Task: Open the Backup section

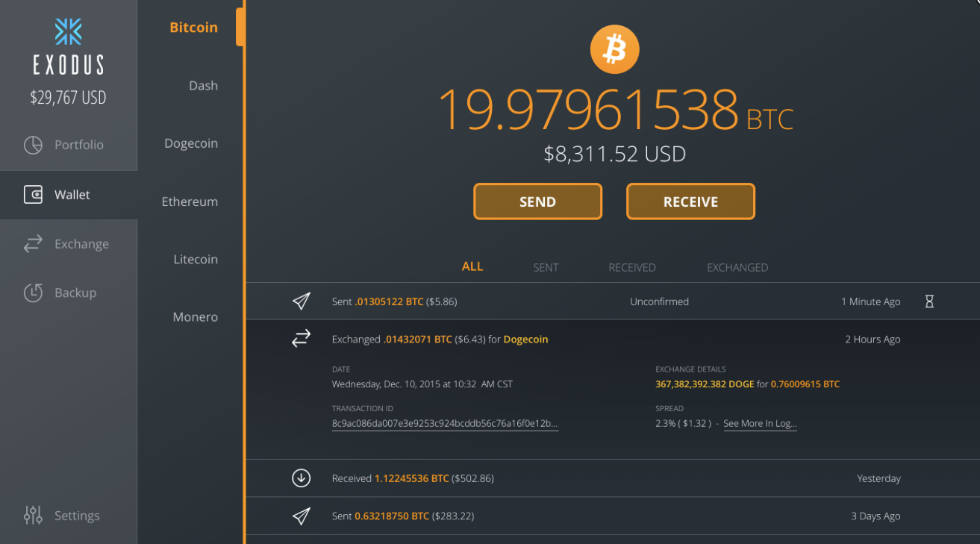Action: 69,293
